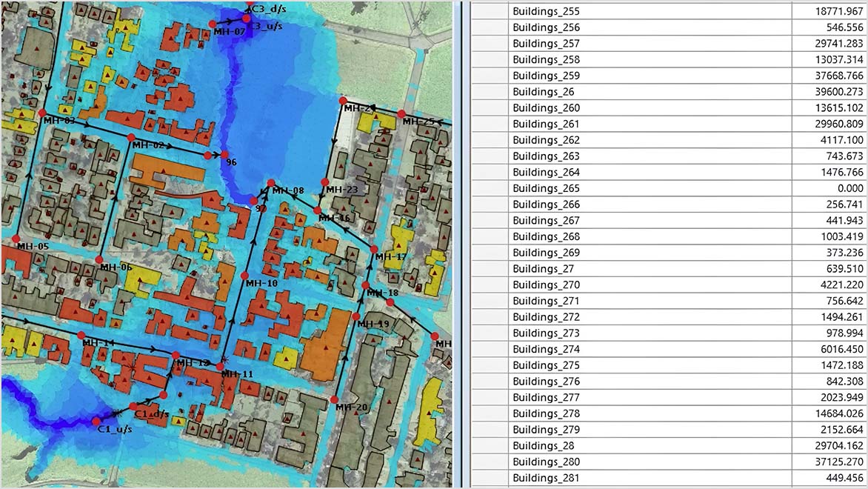Click the value 0.000 cell
The width and height of the screenshot is (868, 489).
click(x=829, y=187)
